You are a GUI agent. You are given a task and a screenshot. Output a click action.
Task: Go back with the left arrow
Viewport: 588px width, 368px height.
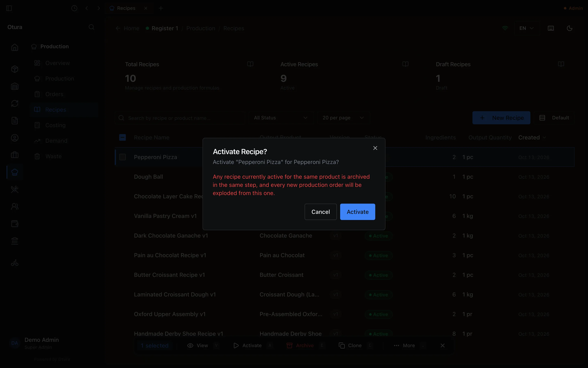tap(87, 8)
